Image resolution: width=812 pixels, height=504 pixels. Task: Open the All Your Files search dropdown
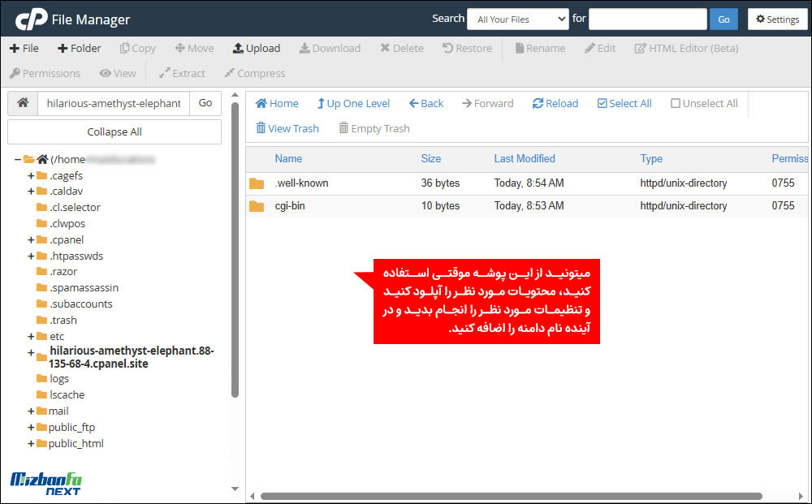click(517, 19)
